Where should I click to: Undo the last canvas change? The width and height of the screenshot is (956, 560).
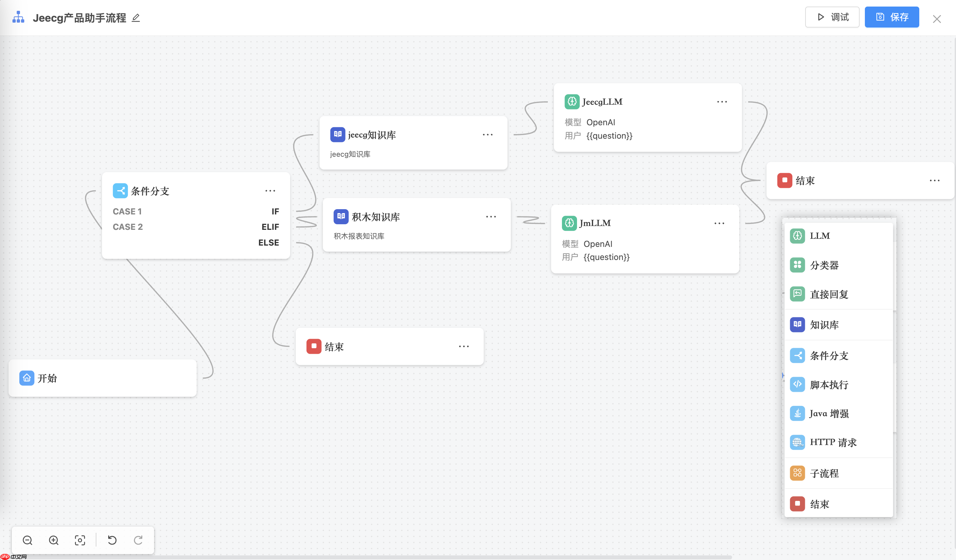[112, 540]
